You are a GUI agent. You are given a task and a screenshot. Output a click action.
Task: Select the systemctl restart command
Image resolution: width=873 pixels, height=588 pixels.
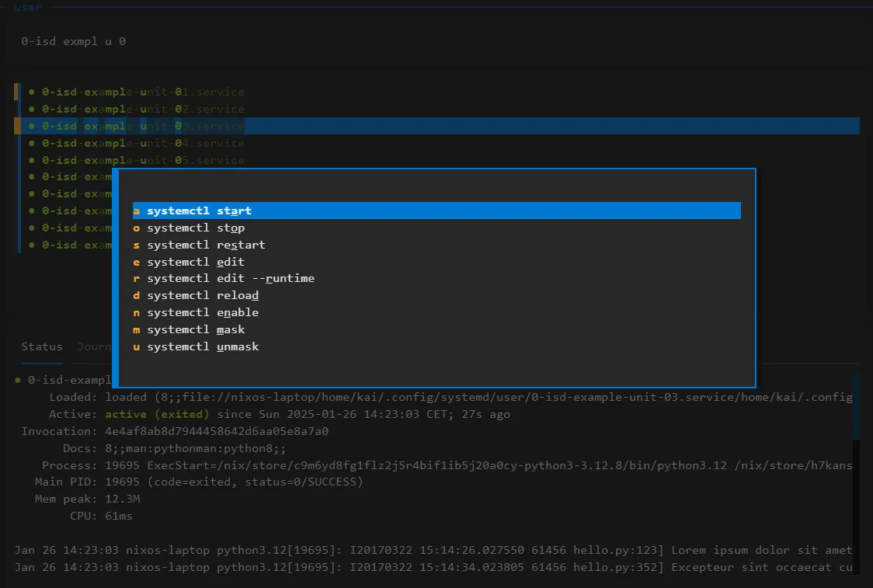point(436,245)
